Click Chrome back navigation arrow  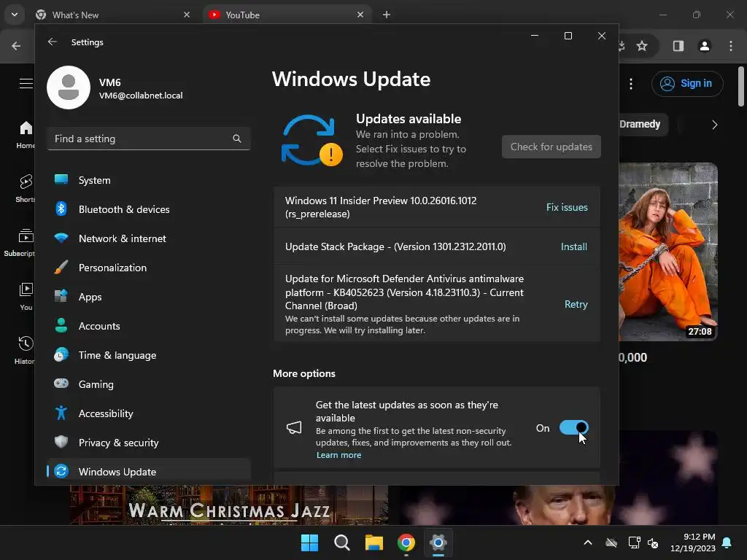(x=16, y=46)
